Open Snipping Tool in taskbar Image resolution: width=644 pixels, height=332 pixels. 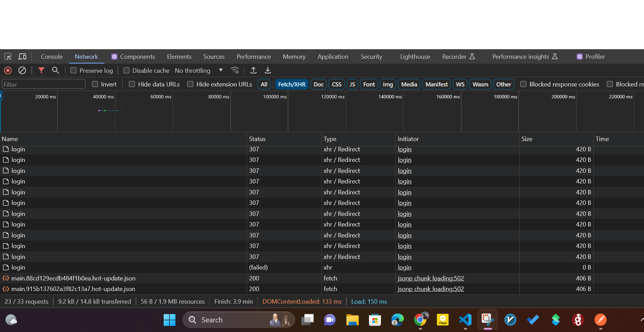(x=488, y=320)
